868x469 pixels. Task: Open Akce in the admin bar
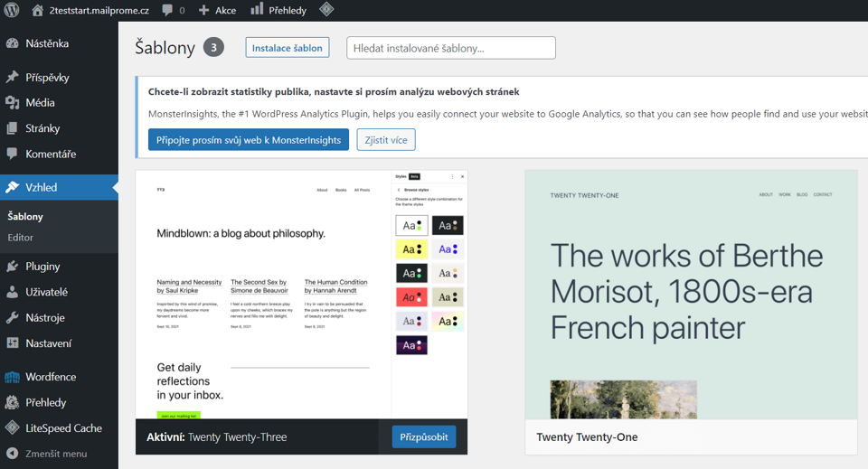[217, 10]
